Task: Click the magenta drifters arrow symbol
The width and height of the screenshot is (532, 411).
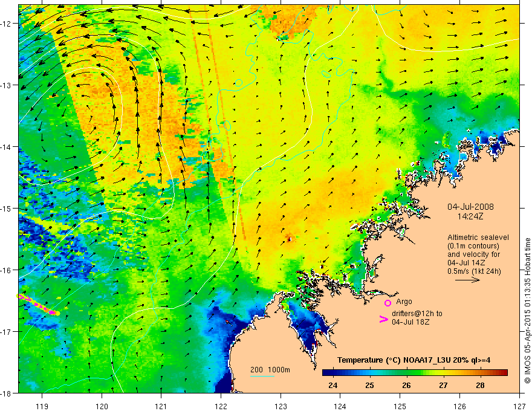Action: pyautogui.click(x=383, y=319)
